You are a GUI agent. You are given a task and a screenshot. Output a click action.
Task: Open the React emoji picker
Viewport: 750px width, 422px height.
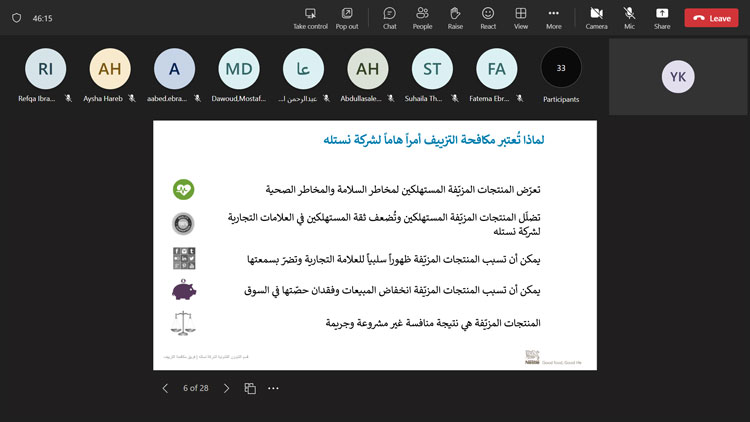coord(488,17)
